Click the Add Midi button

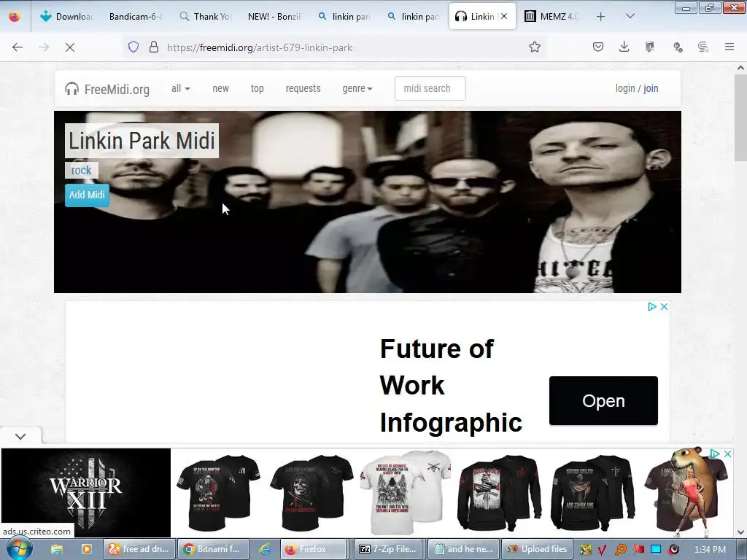pyautogui.click(x=87, y=195)
